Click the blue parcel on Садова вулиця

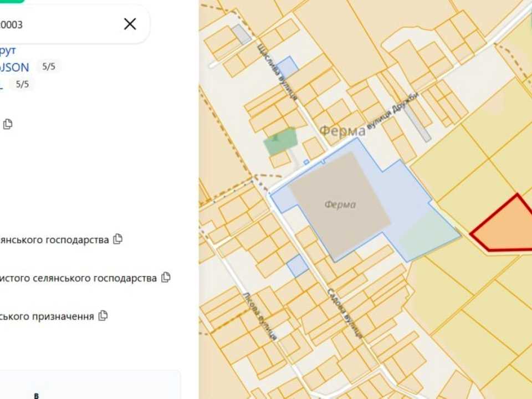click(298, 265)
